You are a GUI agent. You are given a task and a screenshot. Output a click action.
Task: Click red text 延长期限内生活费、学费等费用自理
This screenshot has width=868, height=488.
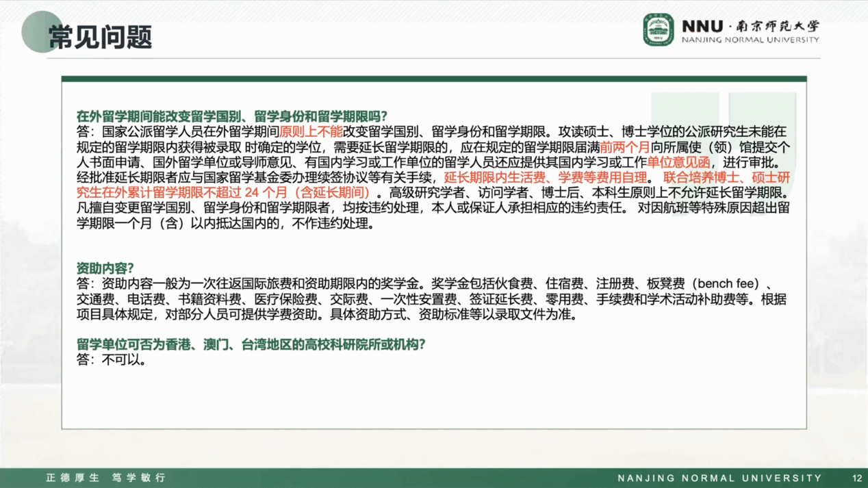[x=546, y=178]
